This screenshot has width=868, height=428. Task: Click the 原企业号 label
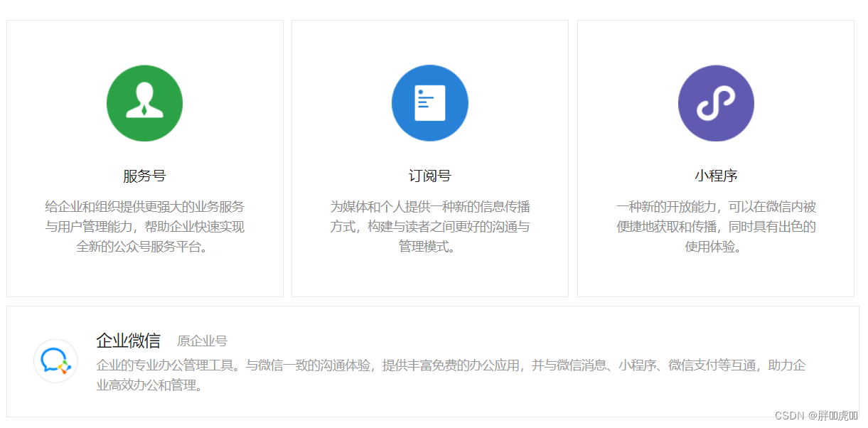[202, 341]
